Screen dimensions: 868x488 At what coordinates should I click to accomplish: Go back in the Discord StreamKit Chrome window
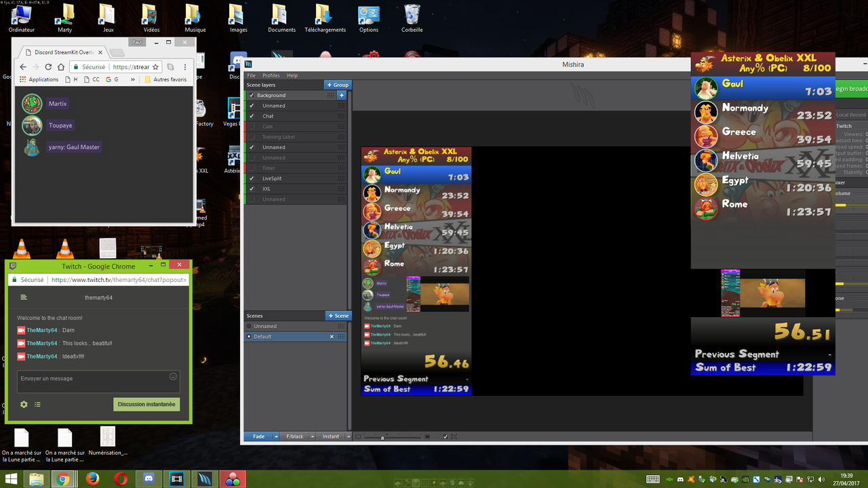(x=22, y=67)
